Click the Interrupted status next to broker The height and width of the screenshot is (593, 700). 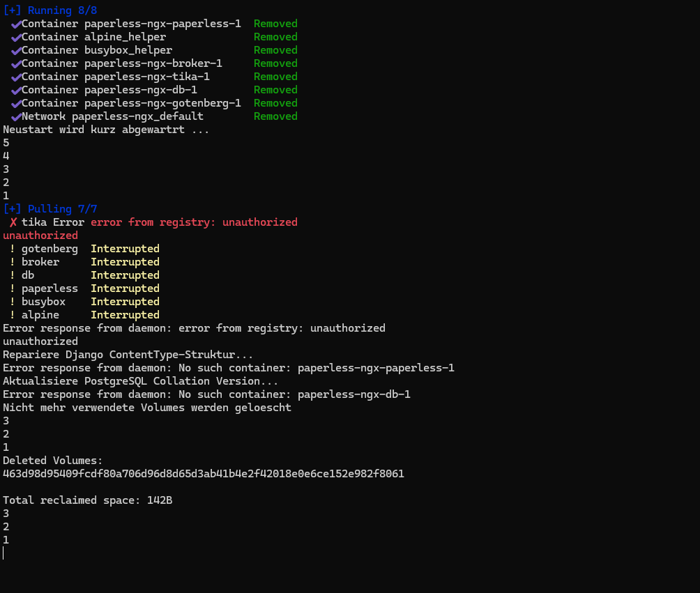pos(125,262)
